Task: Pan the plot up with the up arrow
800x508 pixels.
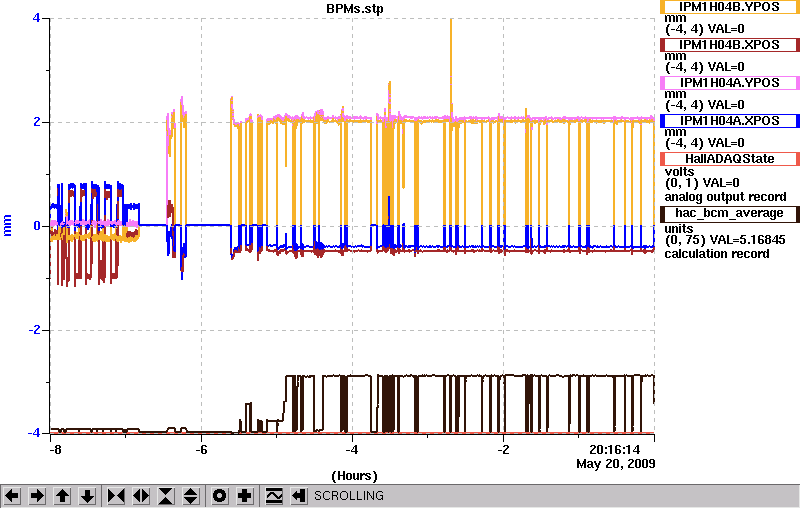Action: 62,496
